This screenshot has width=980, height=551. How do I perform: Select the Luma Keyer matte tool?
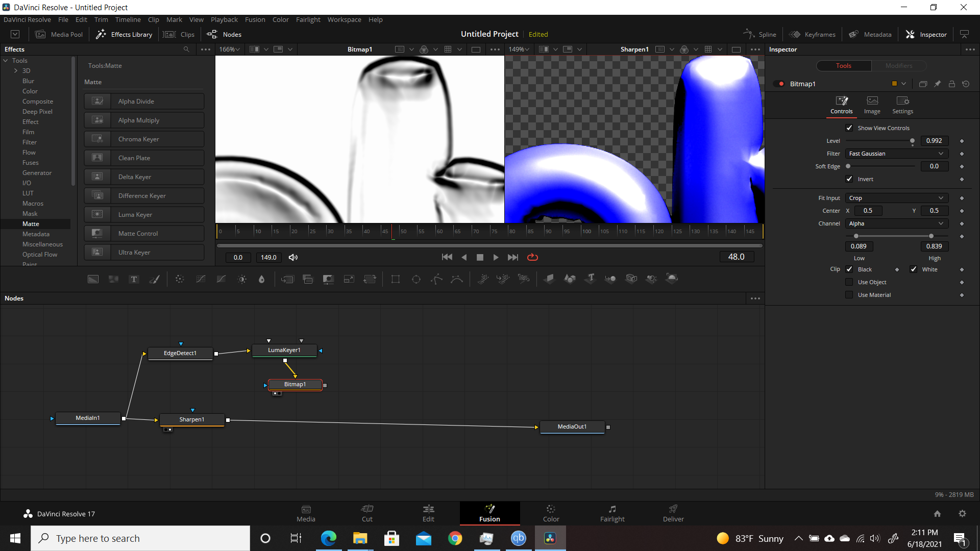[x=144, y=215]
